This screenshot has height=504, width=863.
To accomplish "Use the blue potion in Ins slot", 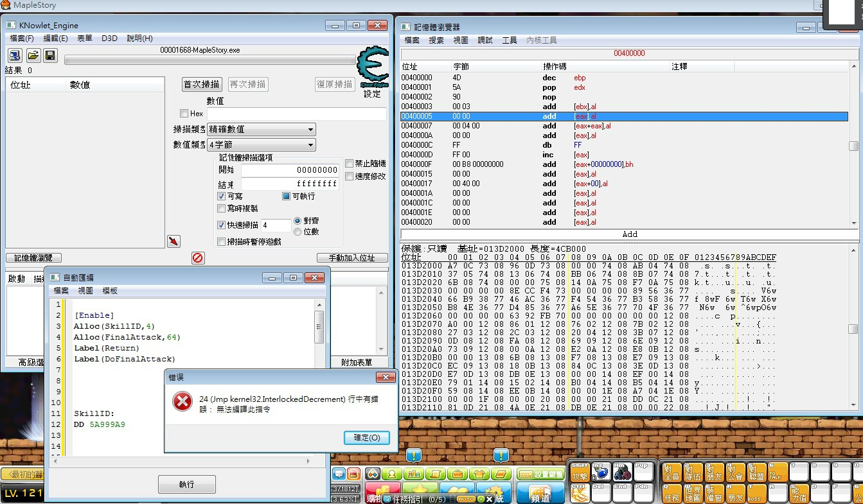I will point(601,472).
